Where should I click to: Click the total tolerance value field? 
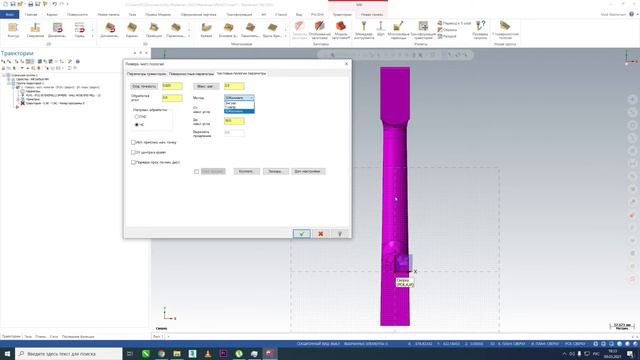coord(172,86)
